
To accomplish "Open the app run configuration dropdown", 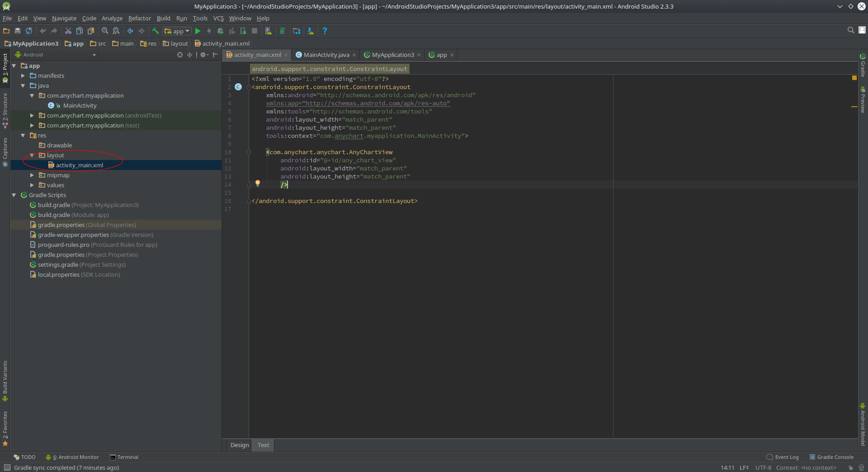I will [177, 31].
